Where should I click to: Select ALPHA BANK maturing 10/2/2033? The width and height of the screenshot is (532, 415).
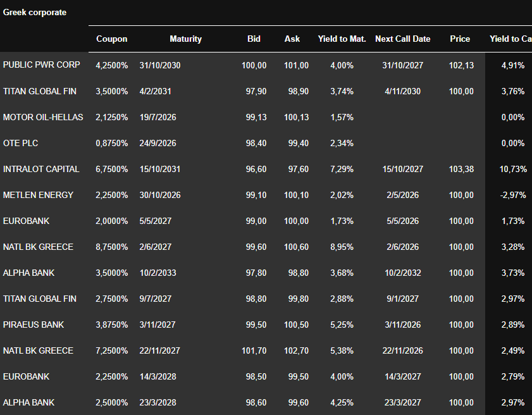(x=29, y=273)
